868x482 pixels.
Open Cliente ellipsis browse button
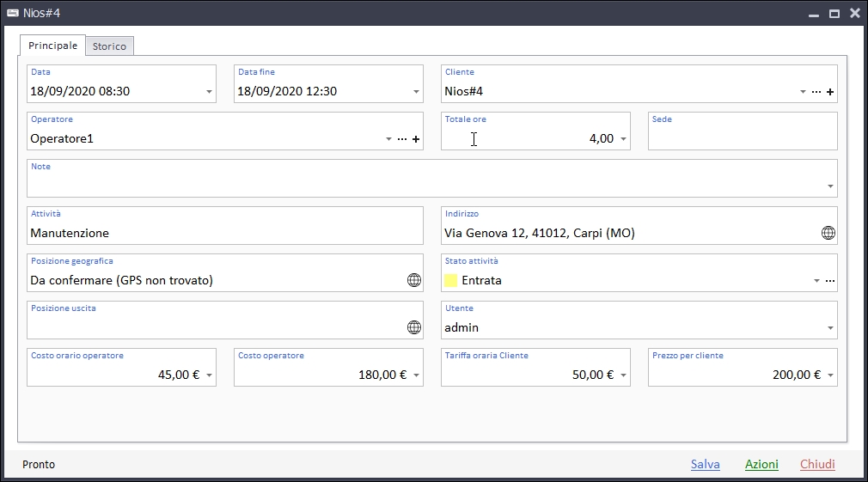click(816, 92)
